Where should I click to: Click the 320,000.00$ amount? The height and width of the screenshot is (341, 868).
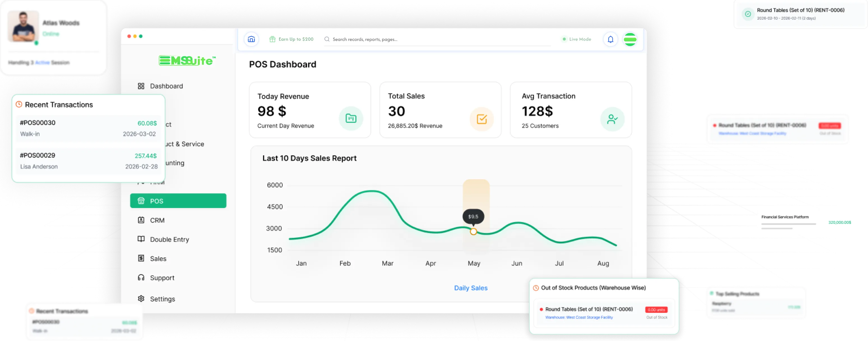[x=839, y=222]
